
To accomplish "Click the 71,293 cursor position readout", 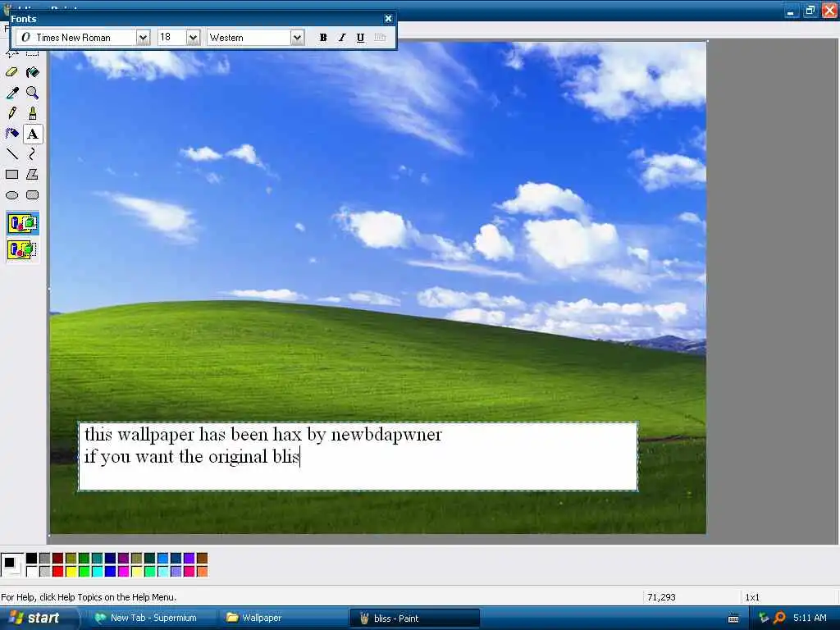I will [661, 597].
